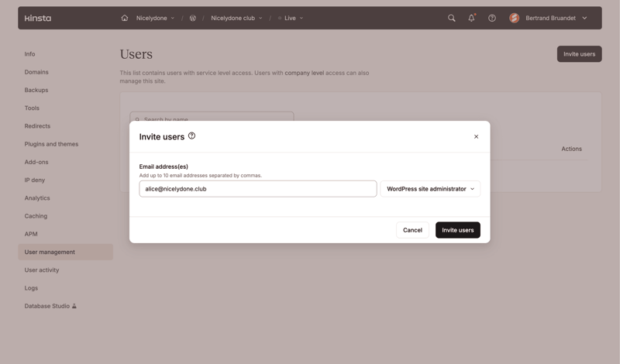620x364 pixels.
Task: Open APM in sidebar
Action: coord(31,234)
